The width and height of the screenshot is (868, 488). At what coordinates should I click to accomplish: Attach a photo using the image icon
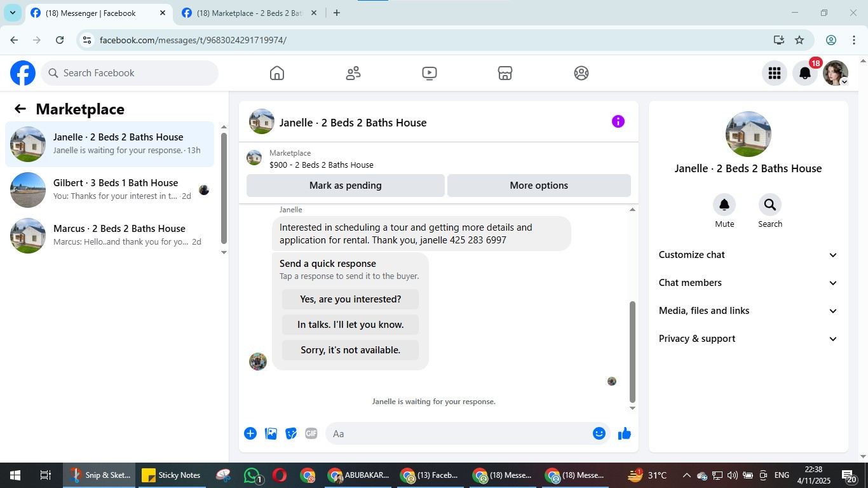(x=271, y=433)
